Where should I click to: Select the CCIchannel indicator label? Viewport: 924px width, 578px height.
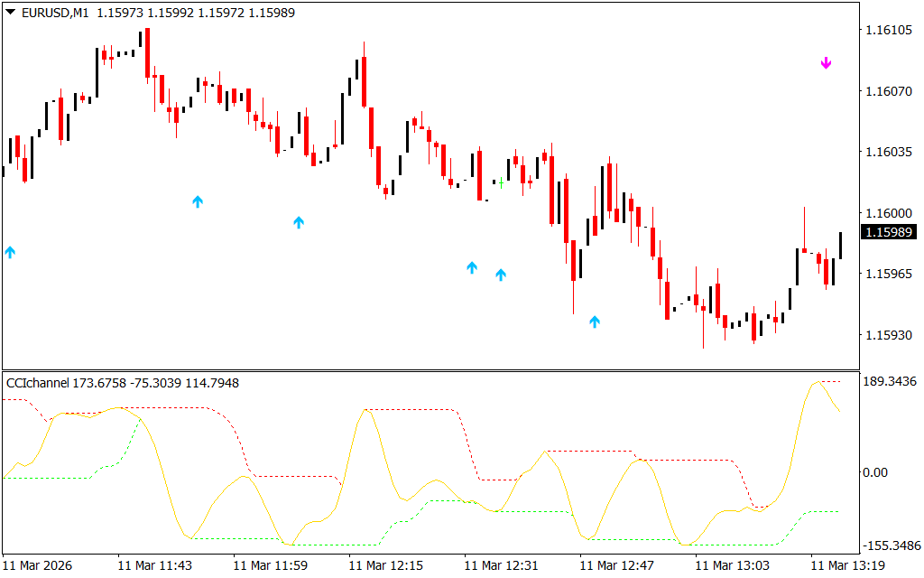pyautogui.click(x=38, y=383)
